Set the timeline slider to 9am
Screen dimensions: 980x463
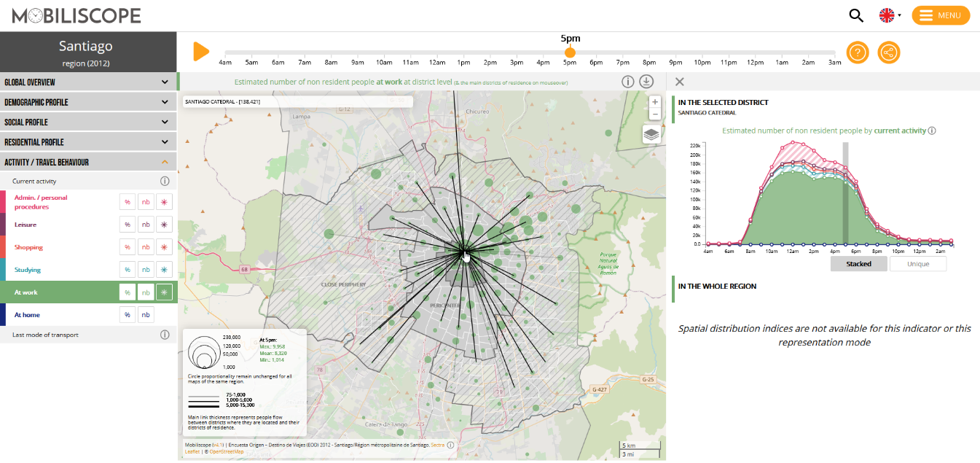pos(358,53)
